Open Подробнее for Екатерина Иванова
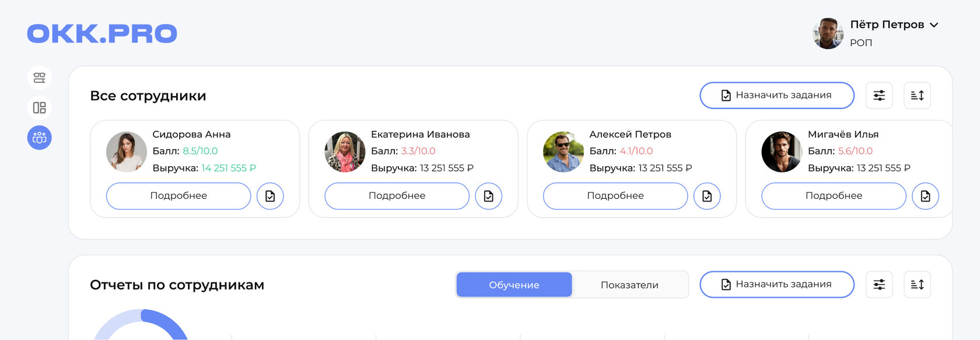 pos(397,196)
